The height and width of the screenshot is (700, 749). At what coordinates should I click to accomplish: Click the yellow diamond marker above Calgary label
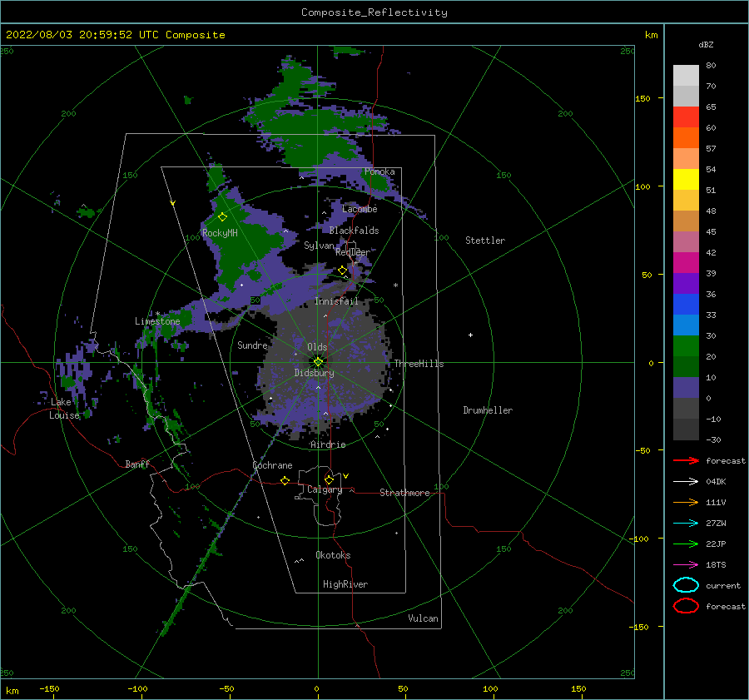329,479
